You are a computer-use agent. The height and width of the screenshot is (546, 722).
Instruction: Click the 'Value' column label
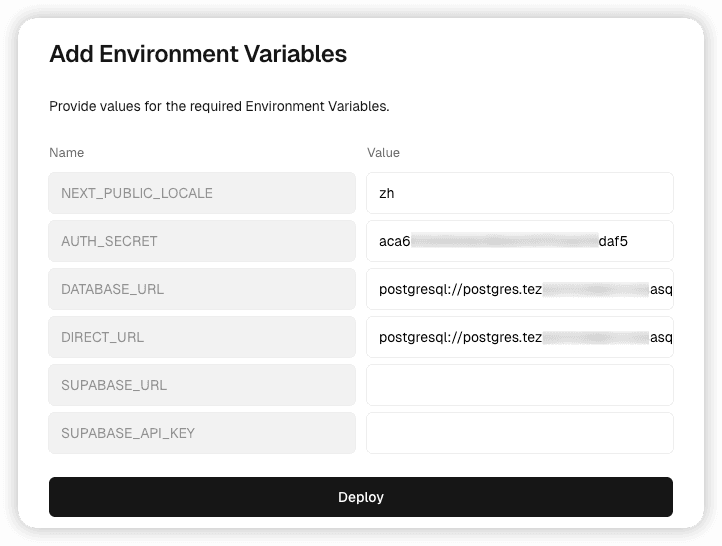point(383,153)
